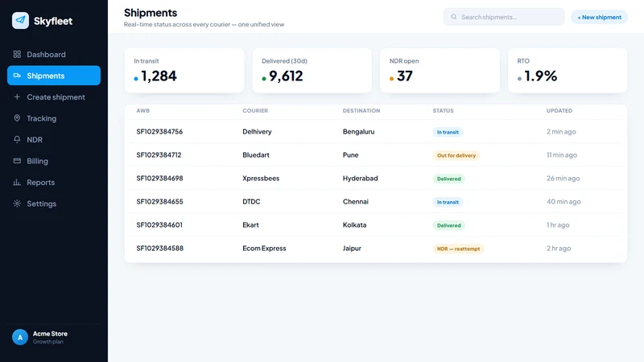Click the Chennai destination cell
Image resolution: width=644 pixels, height=362 pixels.
click(x=356, y=202)
